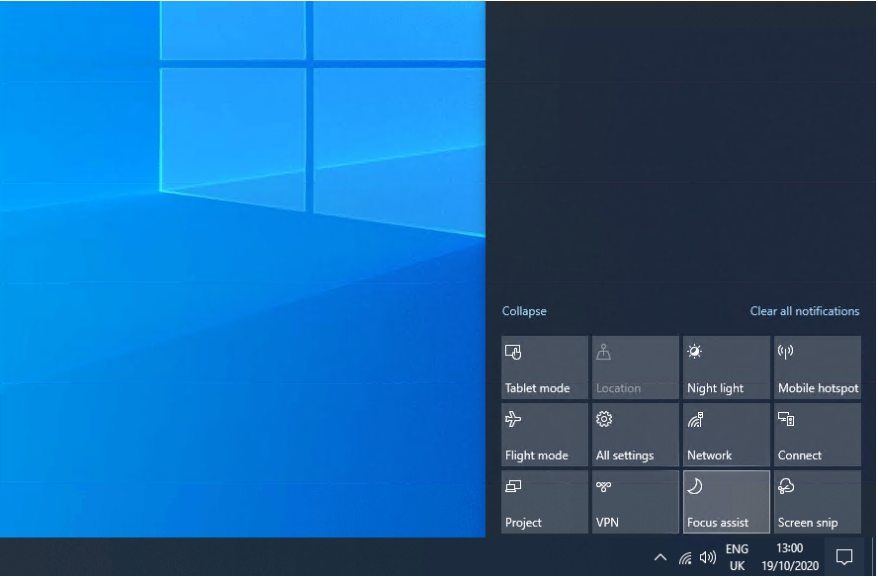Enable Night light tile

click(726, 368)
